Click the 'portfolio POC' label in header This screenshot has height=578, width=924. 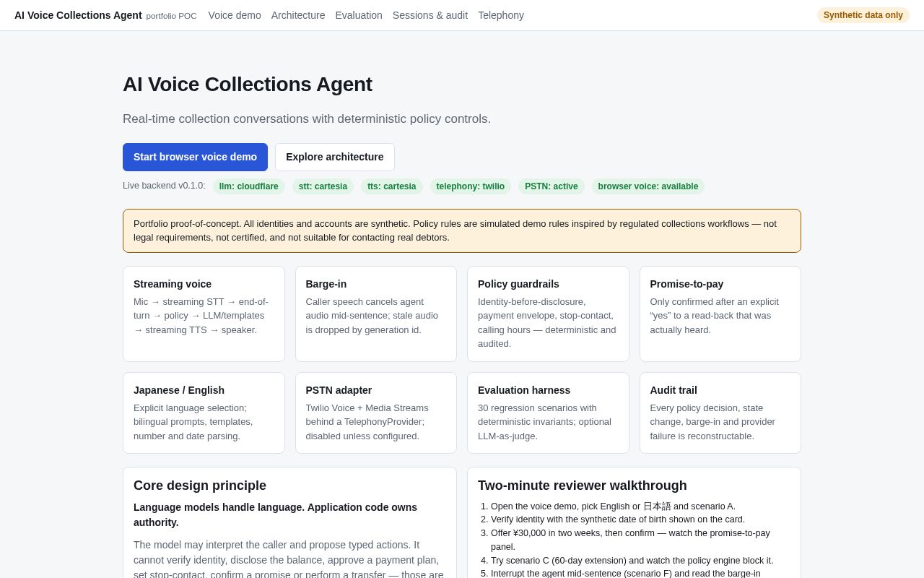click(171, 16)
